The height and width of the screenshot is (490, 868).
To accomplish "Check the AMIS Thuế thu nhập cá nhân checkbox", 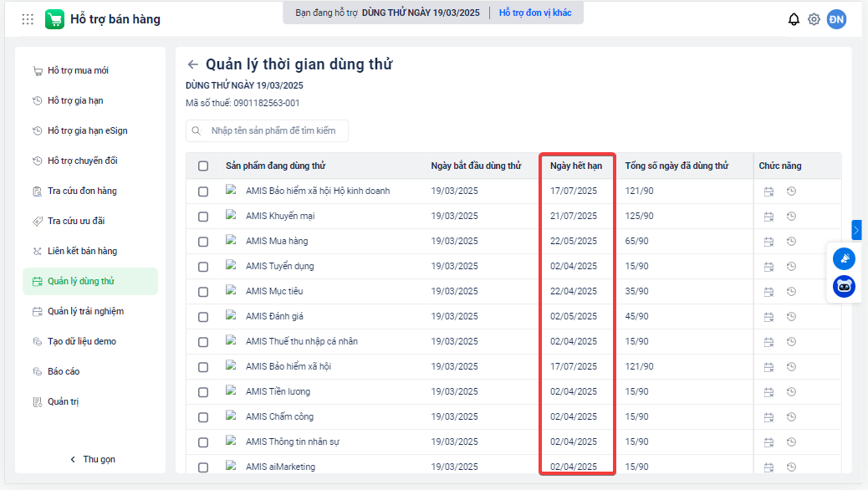I will (203, 342).
